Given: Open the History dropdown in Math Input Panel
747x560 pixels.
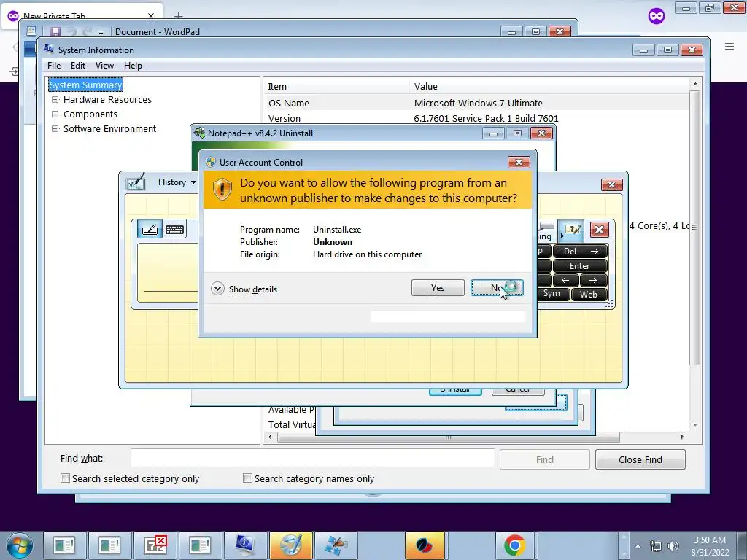Looking at the screenshot, I should tap(177, 182).
